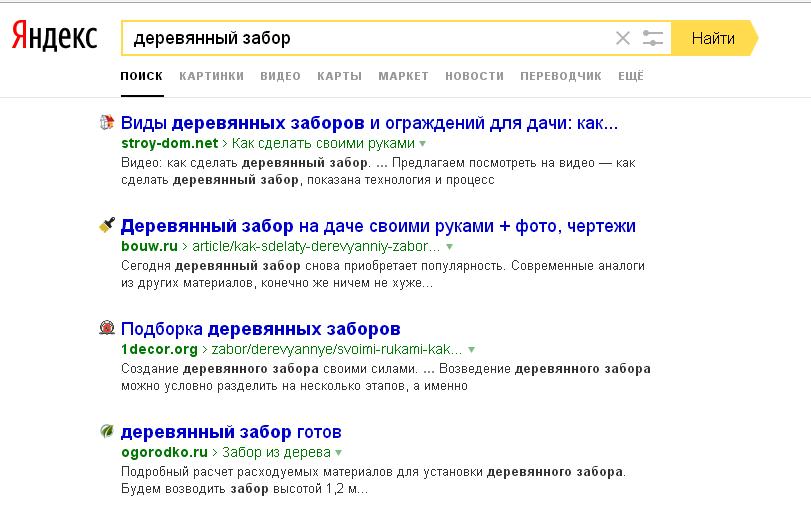811x511 pixels.
Task: Open result Деревянный забор на даче своими руками
Action: (378, 226)
